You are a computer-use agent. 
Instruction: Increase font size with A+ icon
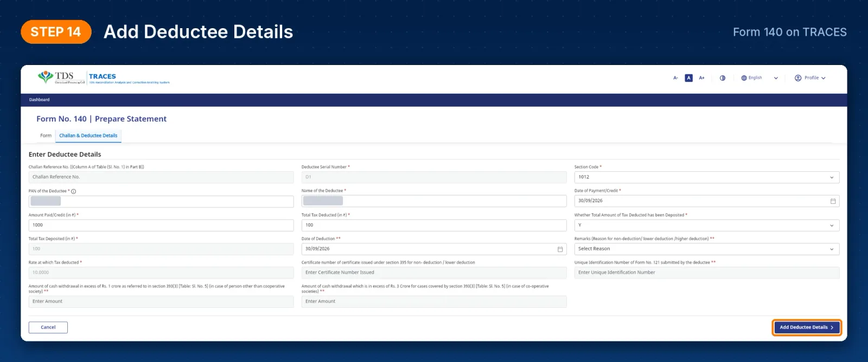701,78
